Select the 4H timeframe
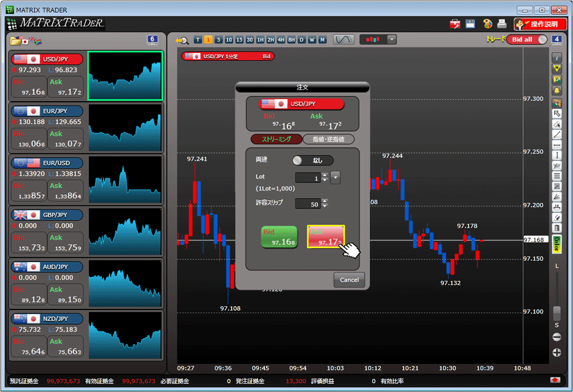573x392 pixels. pos(281,40)
